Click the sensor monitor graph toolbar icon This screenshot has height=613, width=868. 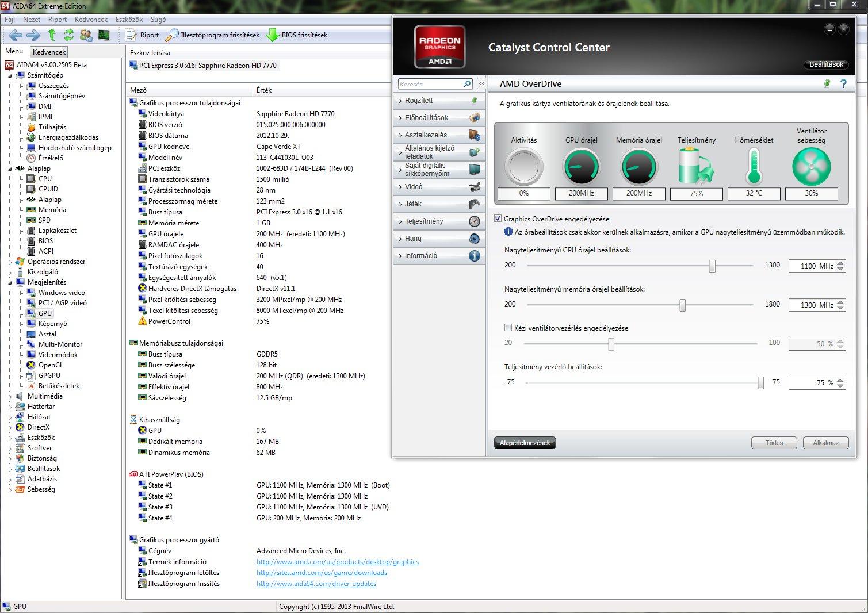pos(104,35)
